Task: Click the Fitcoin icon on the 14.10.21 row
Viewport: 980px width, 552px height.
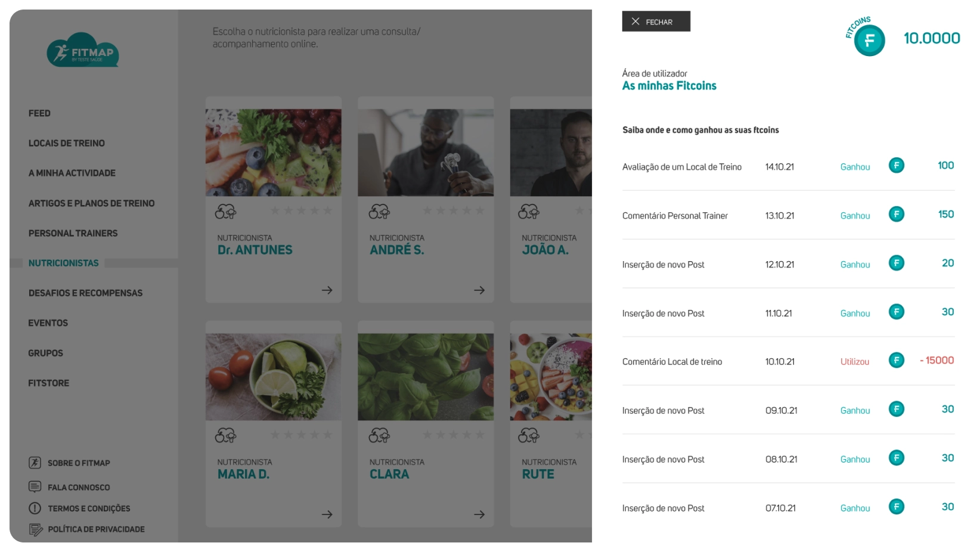Action: (x=896, y=165)
